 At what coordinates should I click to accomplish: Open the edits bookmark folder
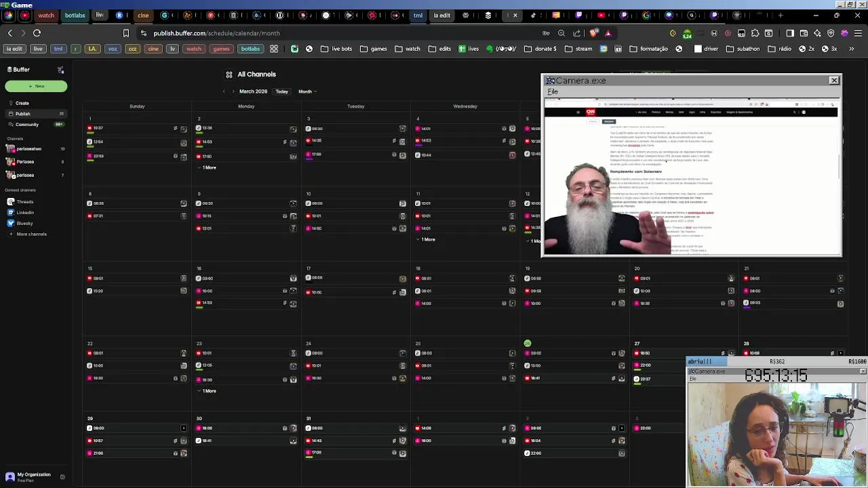tap(439, 49)
